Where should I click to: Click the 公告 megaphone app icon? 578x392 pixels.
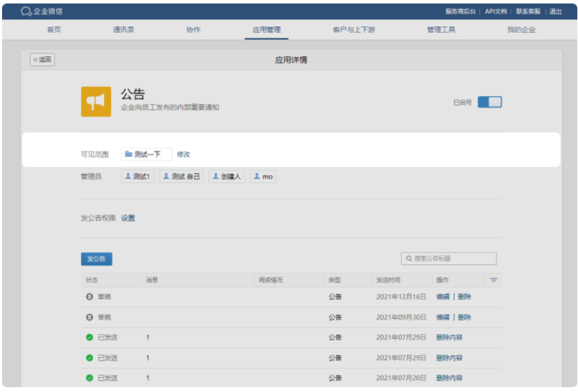[96, 102]
